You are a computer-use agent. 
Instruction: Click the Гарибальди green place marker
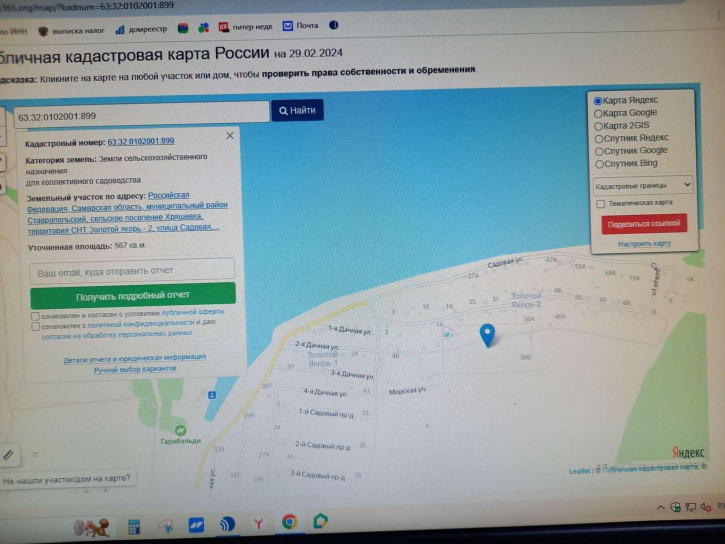[x=180, y=430]
